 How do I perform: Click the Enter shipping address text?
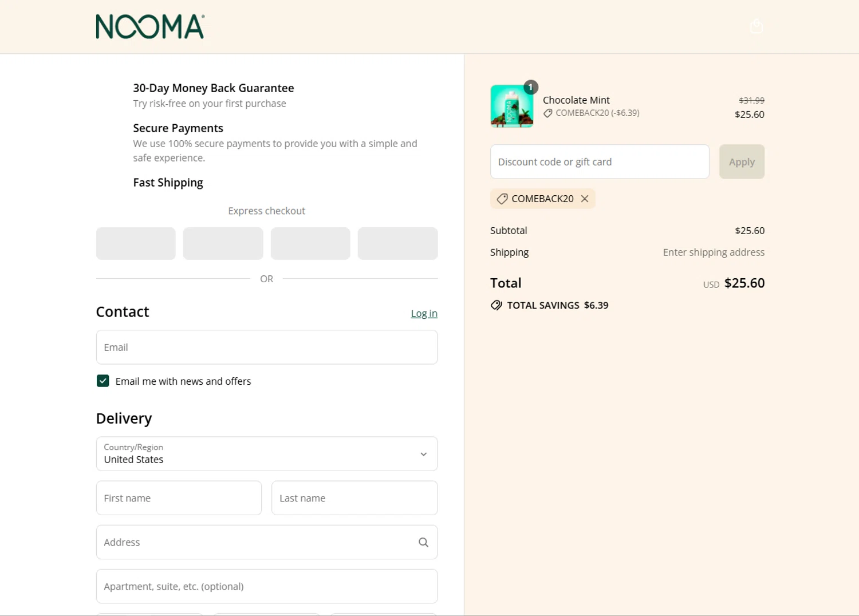click(714, 252)
